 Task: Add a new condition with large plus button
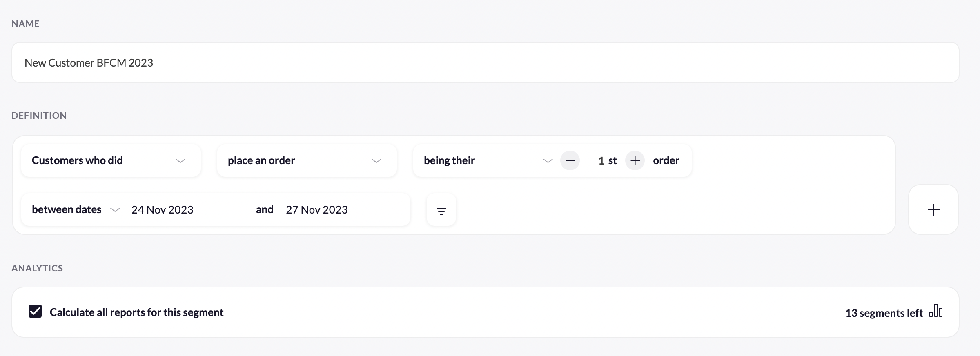click(x=933, y=210)
